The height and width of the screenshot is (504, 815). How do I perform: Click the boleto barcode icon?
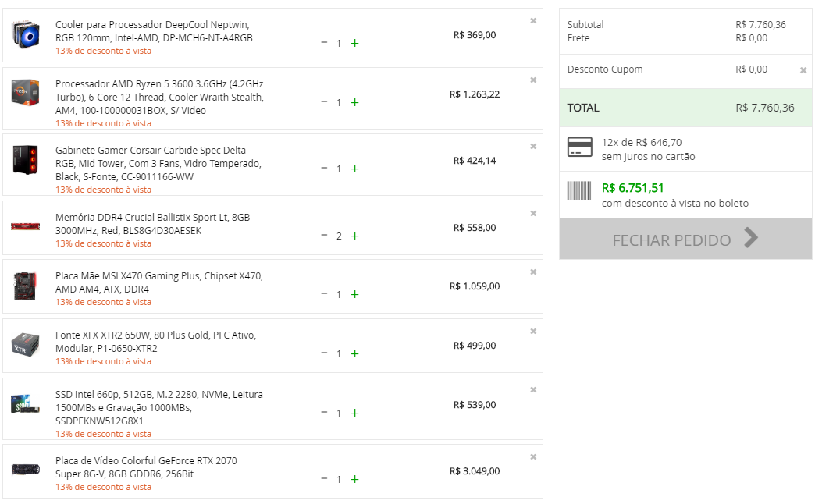pos(579,190)
